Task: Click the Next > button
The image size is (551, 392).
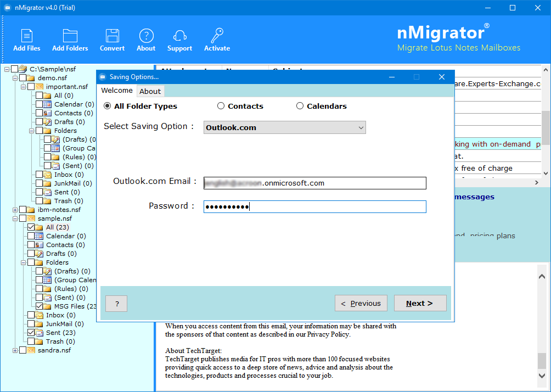Action: pos(420,303)
